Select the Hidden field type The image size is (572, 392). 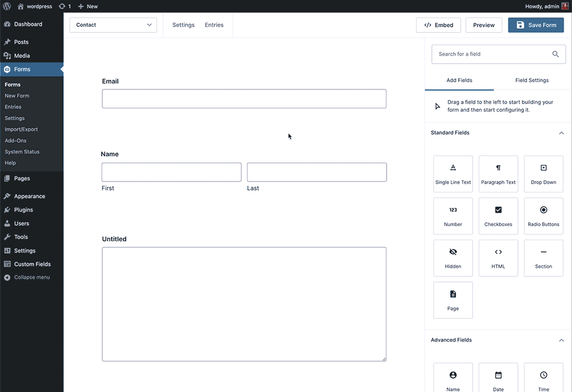452,258
